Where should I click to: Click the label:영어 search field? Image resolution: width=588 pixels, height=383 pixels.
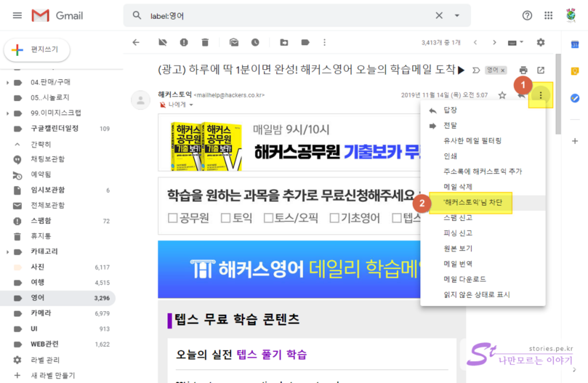(x=287, y=16)
